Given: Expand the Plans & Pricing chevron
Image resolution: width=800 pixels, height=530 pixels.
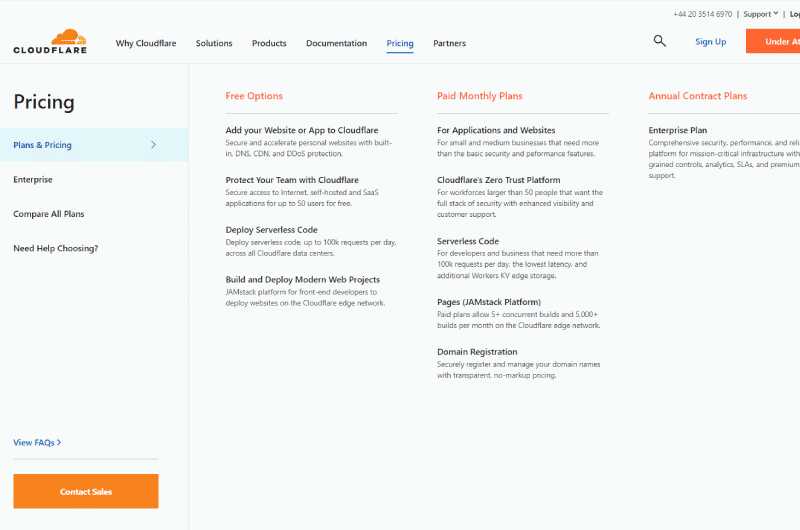Looking at the screenshot, I should coord(153,145).
